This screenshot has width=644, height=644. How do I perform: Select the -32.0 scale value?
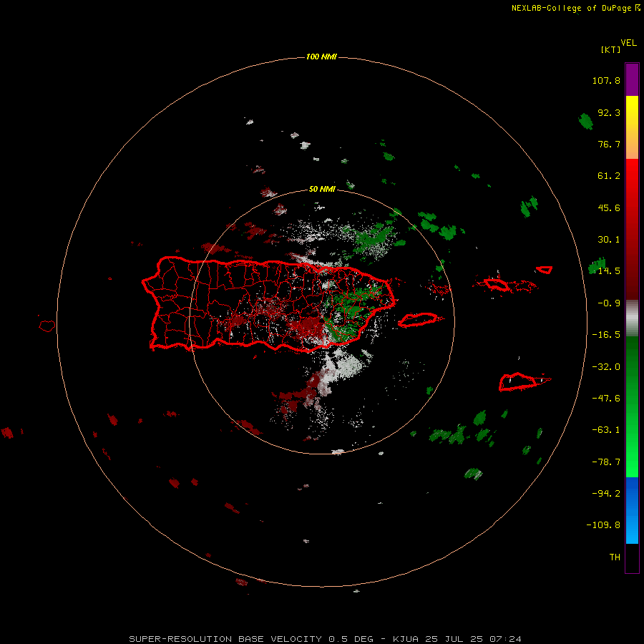606,367
